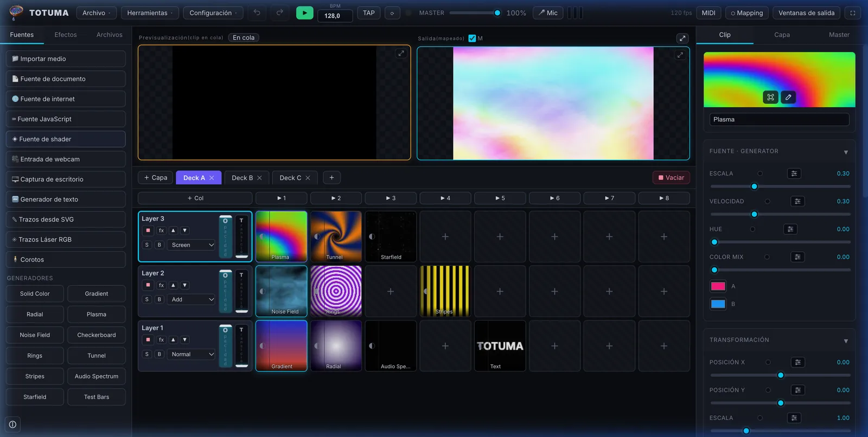868x437 pixels.
Task: Open the Herramientas menu
Action: pyautogui.click(x=150, y=12)
